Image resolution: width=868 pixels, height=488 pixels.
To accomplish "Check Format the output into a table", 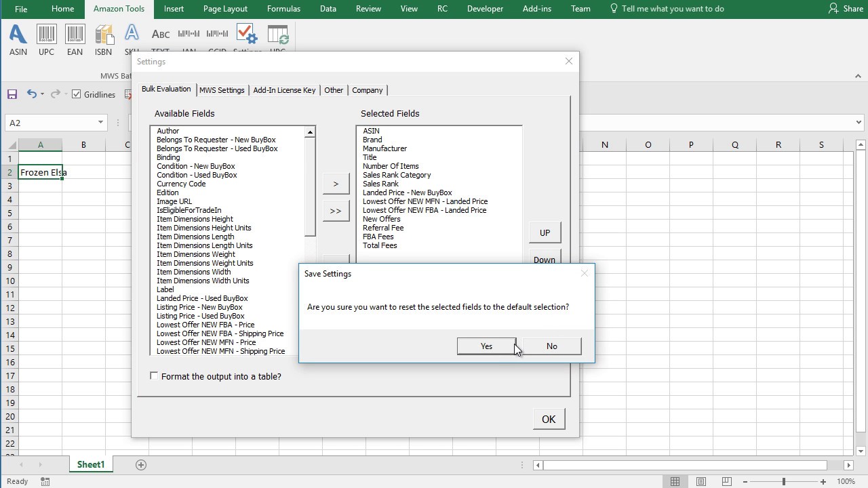I will 154,375.
